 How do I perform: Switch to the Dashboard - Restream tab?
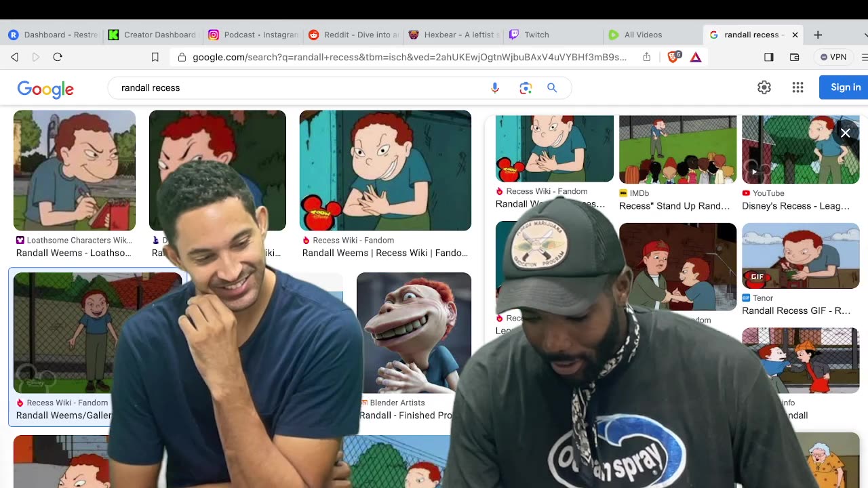click(54, 35)
